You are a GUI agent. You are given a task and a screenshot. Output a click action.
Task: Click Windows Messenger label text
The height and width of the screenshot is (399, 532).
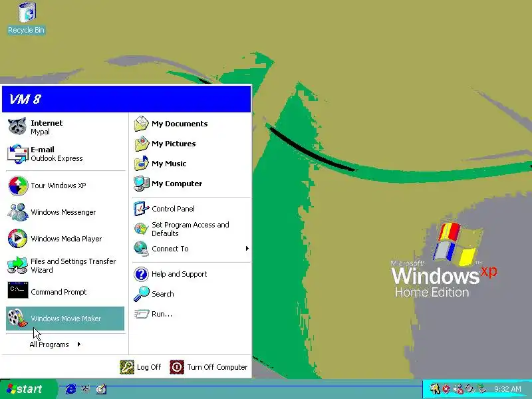click(x=63, y=212)
